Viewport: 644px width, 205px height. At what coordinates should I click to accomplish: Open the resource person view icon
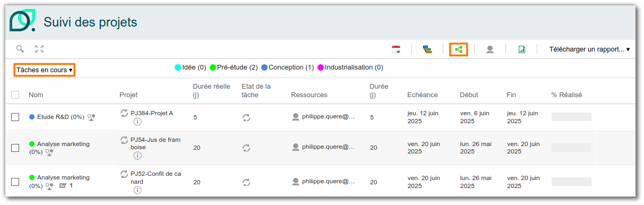coord(490,49)
